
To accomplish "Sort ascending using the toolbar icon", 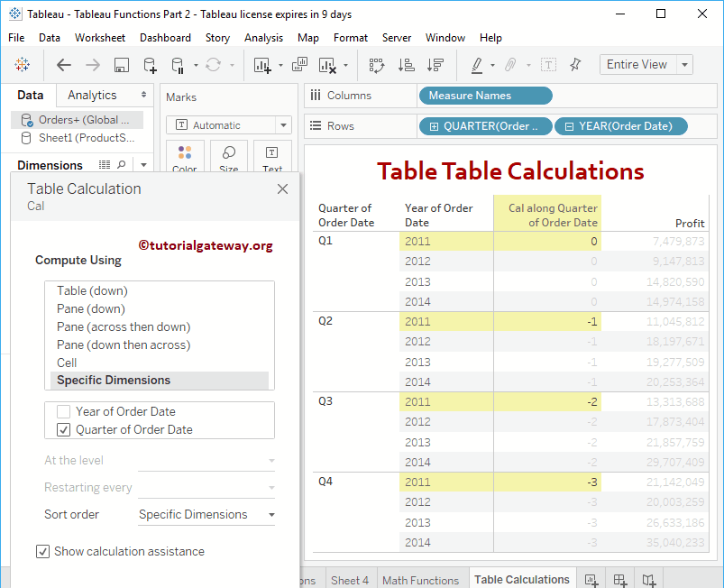I will (406, 65).
